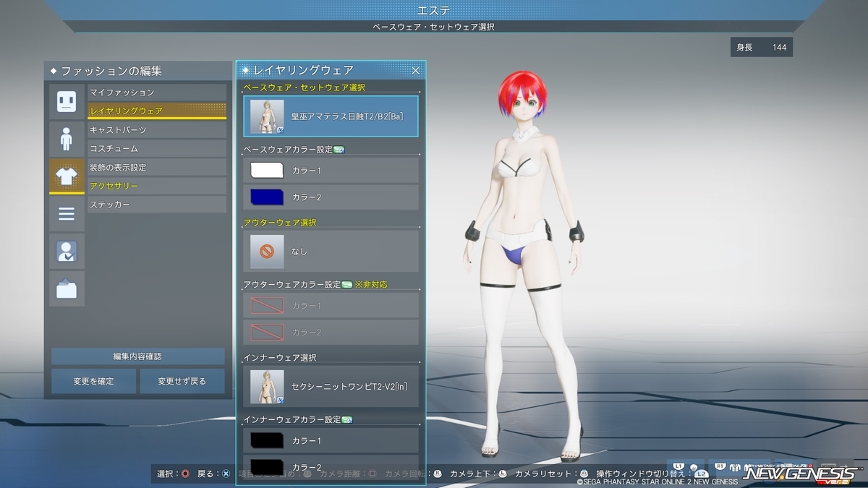The width and height of the screenshot is (868, 488).
Task: Open マイファッション menu entry
Action: [x=157, y=93]
